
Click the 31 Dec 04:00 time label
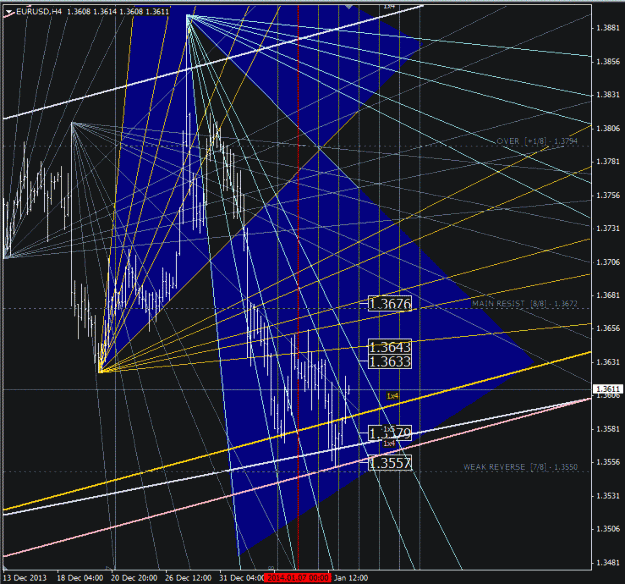click(x=242, y=578)
